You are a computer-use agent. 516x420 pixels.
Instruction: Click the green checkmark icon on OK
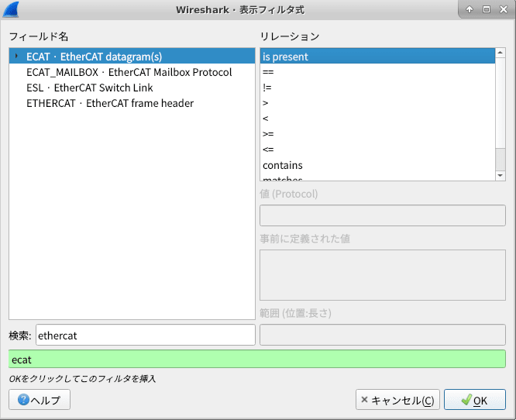(466, 400)
